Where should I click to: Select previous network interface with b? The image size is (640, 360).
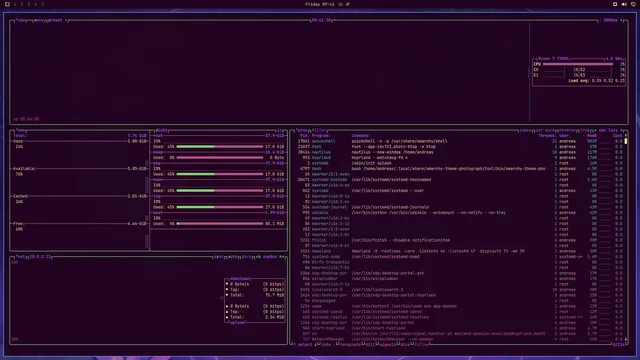[258, 257]
